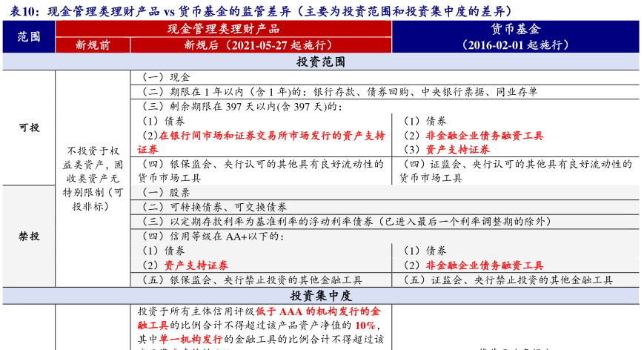The image size is (644, 350).
Task: Select the 新规前 sub-header cell
Action: (x=93, y=44)
